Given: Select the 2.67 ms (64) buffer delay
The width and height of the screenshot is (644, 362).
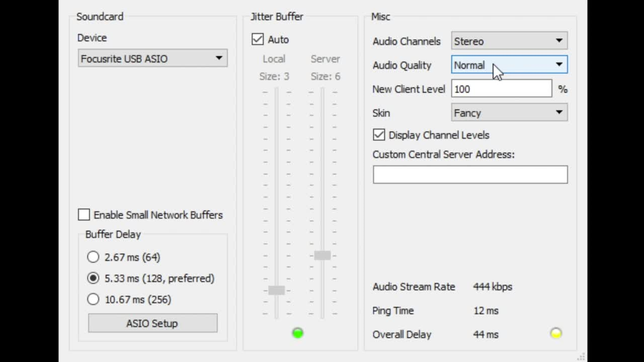Looking at the screenshot, I should 93,257.
